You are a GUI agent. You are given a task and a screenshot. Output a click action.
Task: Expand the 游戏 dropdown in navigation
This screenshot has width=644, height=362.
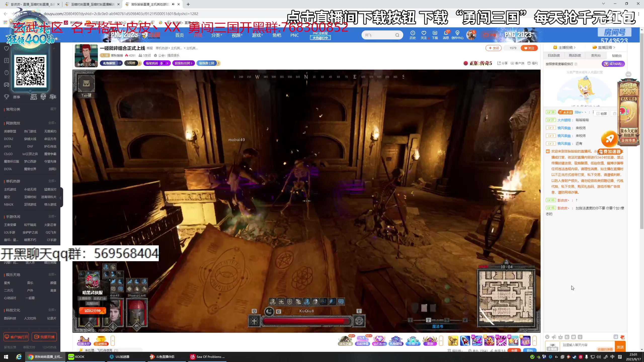tap(257, 35)
